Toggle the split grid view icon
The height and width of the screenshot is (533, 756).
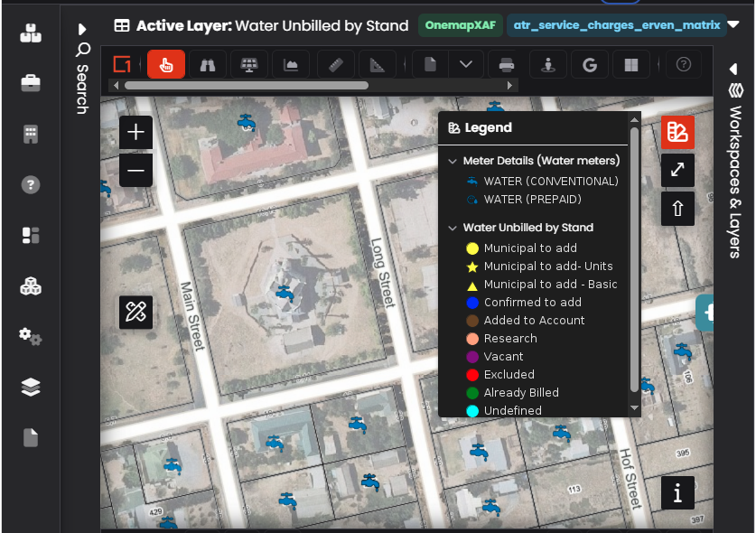tap(631, 65)
